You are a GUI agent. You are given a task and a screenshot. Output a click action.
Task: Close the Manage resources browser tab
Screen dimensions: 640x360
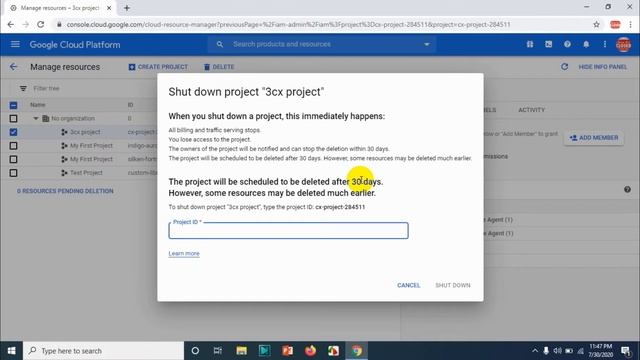pyautogui.click(x=109, y=8)
